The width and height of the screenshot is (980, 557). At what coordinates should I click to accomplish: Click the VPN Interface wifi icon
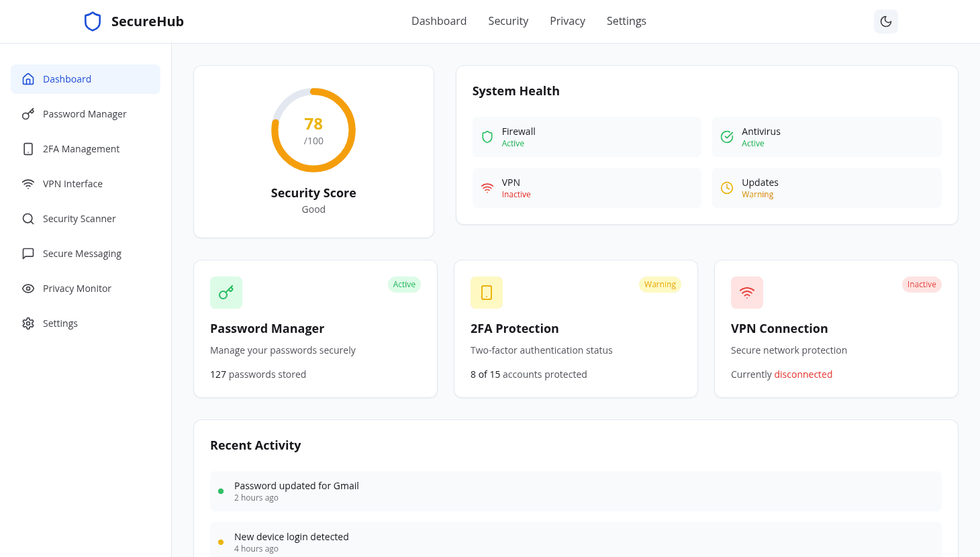tap(28, 183)
